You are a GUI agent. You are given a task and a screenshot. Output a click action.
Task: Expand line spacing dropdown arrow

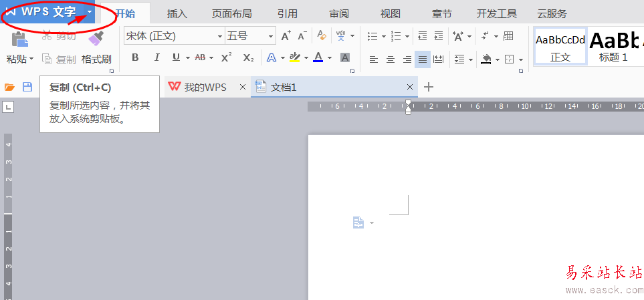pos(471,60)
